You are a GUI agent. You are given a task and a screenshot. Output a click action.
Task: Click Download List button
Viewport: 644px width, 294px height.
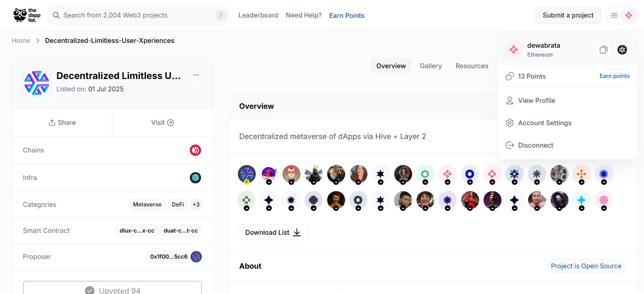click(x=273, y=232)
